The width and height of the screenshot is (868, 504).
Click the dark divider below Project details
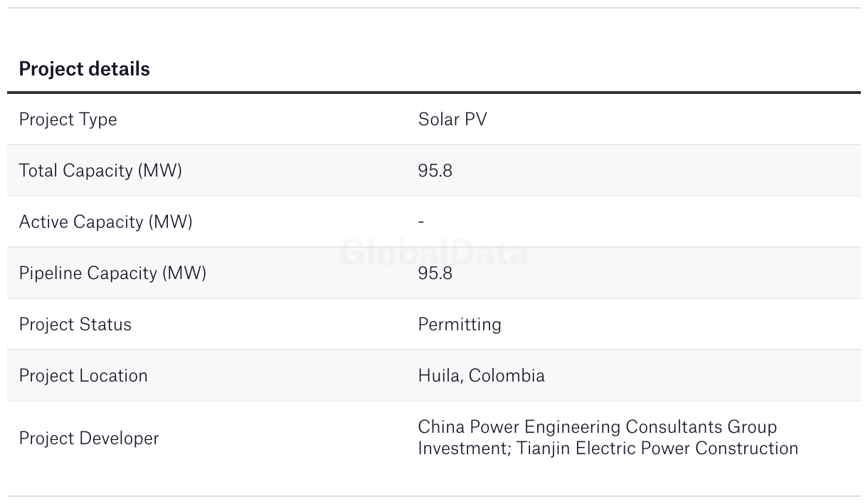434,93
